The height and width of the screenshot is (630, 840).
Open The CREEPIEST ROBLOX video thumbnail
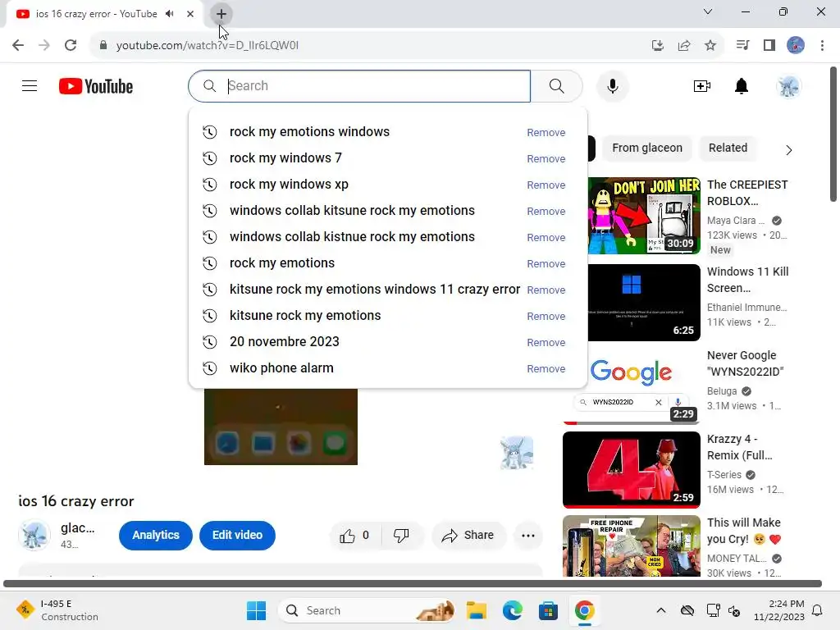(x=644, y=216)
